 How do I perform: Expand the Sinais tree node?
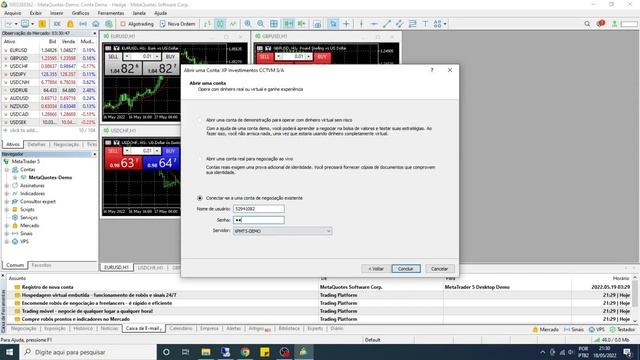[x=7, y=233]
